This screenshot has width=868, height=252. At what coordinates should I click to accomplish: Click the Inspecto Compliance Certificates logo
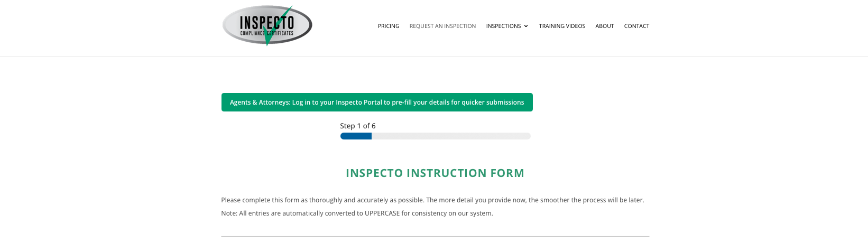(x=267, y=25)
